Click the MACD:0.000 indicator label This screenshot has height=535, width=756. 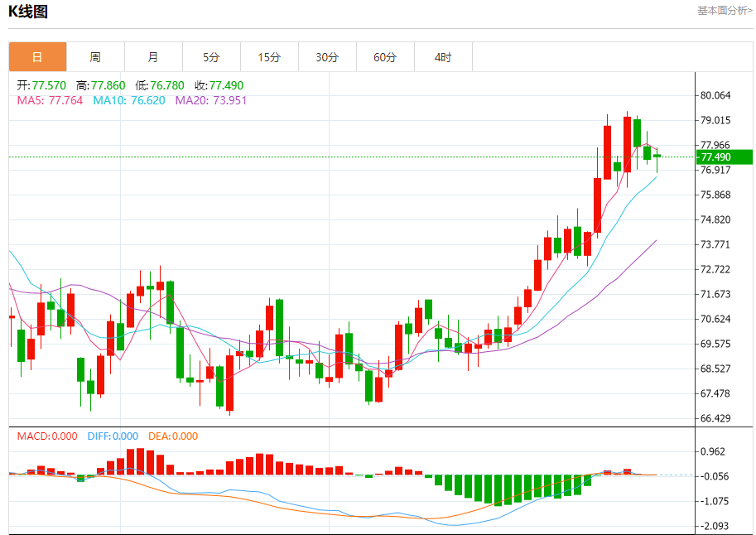(x=47, y=436)
